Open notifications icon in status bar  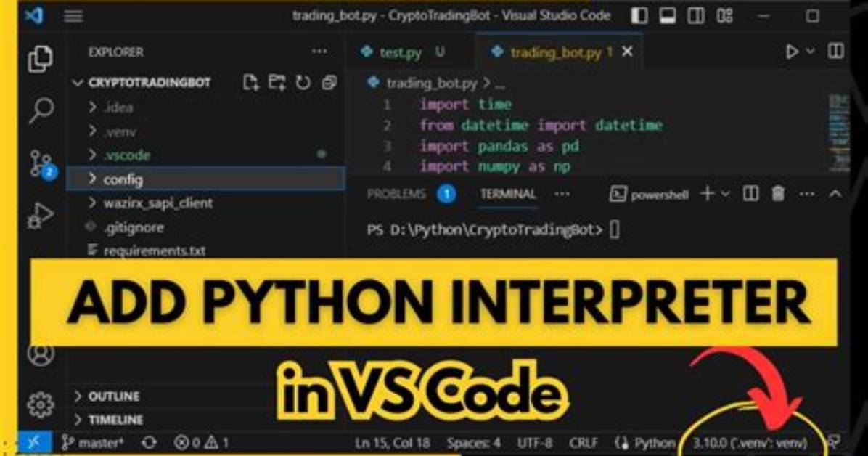coord(833,442)
